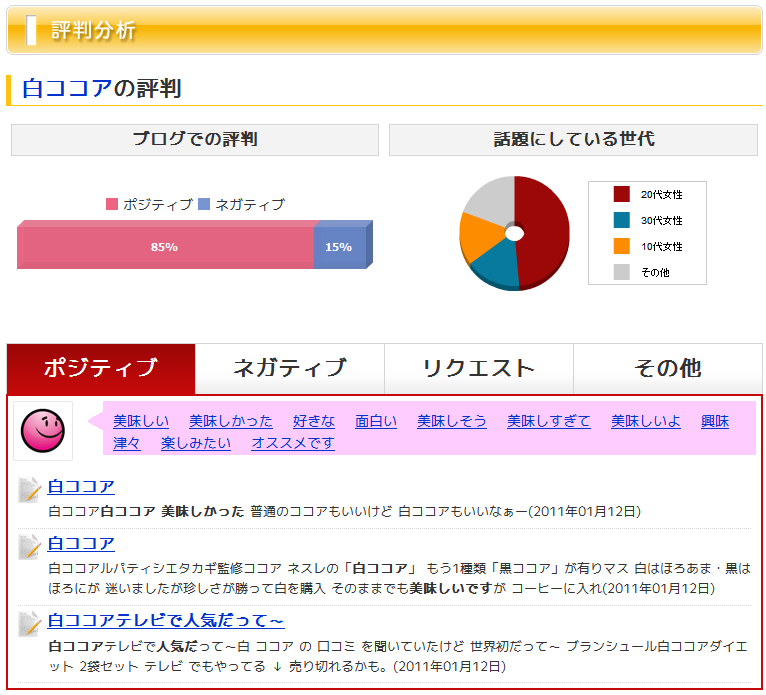The image size is (766, 695).
Task: Click the 美味しそう keyword link
Action: pyautogui.click(x=452, y=421)
